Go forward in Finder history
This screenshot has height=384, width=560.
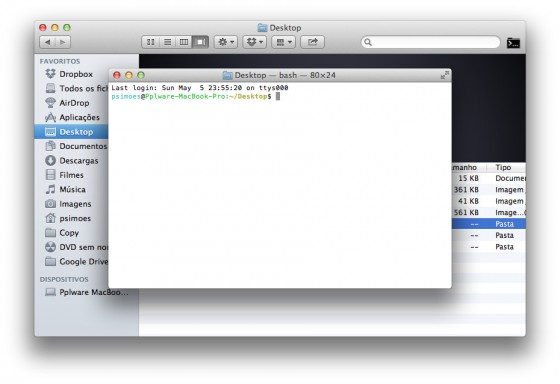click(63, 42)
